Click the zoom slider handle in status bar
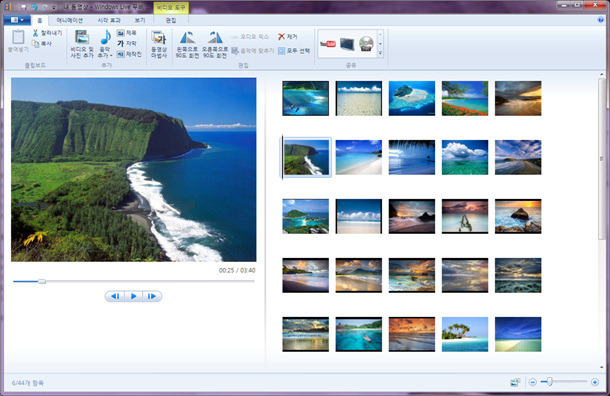Viewport: 610px width, 396px height. point(550,382)
